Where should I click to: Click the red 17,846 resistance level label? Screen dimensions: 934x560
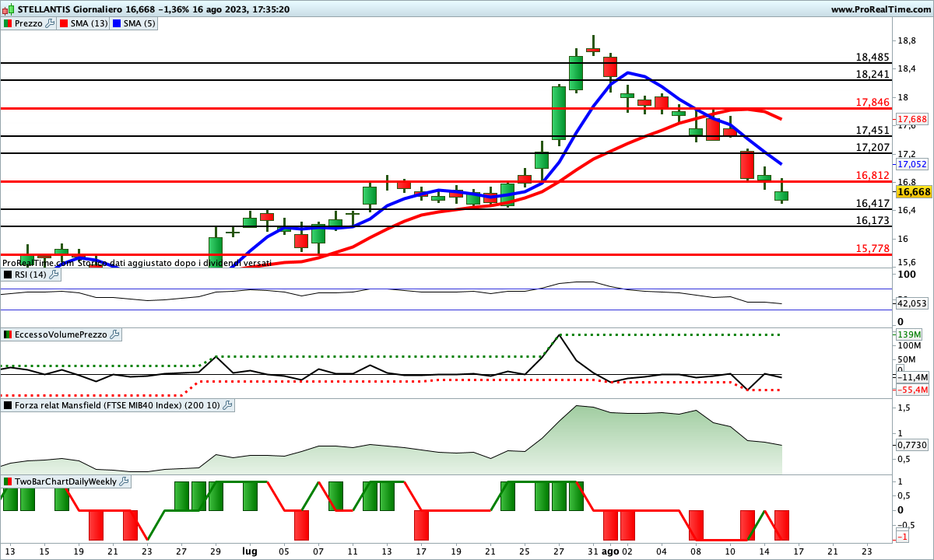point(873,102)
